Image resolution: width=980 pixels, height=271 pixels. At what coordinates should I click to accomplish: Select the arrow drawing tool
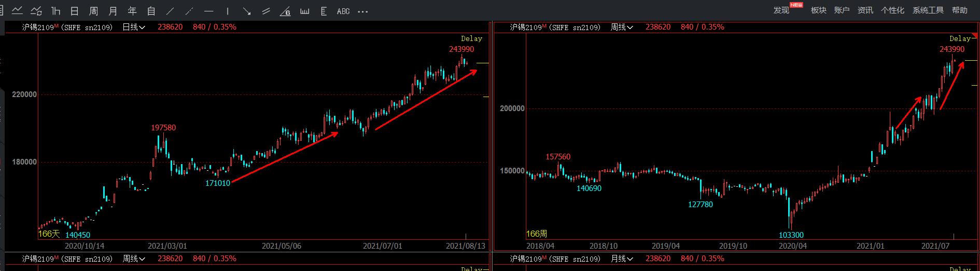click(247, 10)
